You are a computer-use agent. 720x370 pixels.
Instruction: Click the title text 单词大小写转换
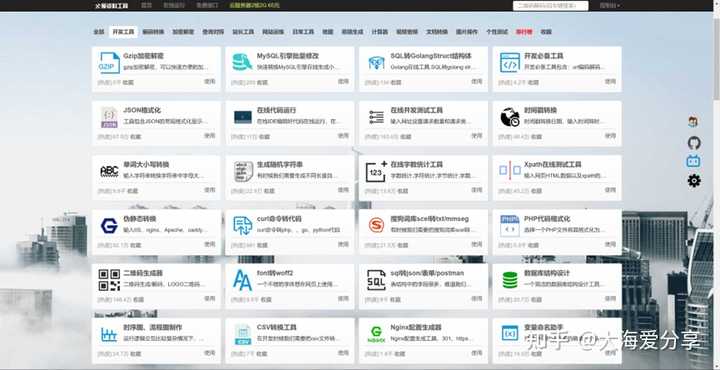(x=146, y=164)
